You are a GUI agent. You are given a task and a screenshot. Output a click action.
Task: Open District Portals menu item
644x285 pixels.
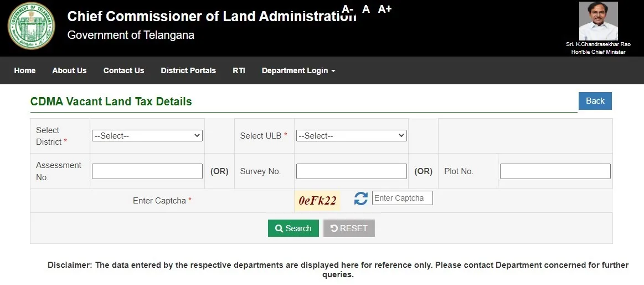pyautogui.click(x=188, y=70)
